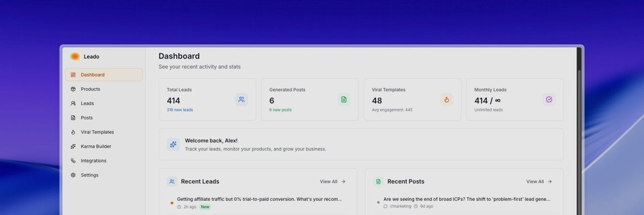Click the Generated Posts document icon
Viewport: 644px width, 215px height.
pyautogui.click(x=344, y=99)
